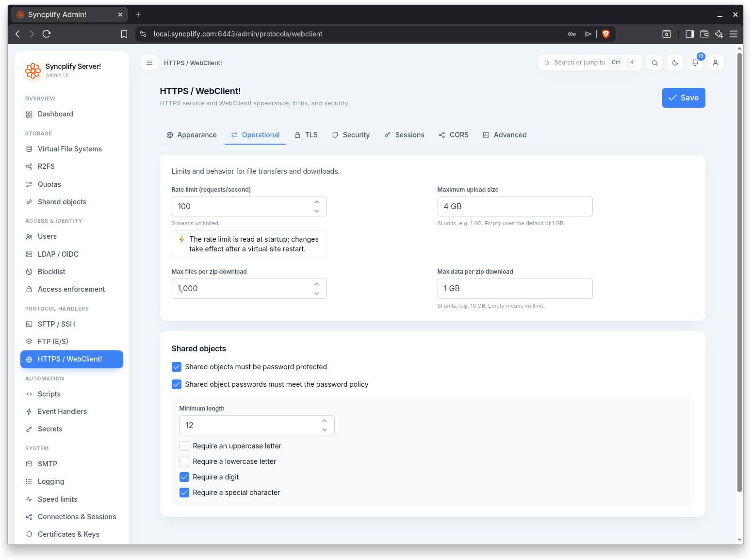
Task: Increase rate limit with up arrow
Action: pyautogui.click(x=317, y=202)
